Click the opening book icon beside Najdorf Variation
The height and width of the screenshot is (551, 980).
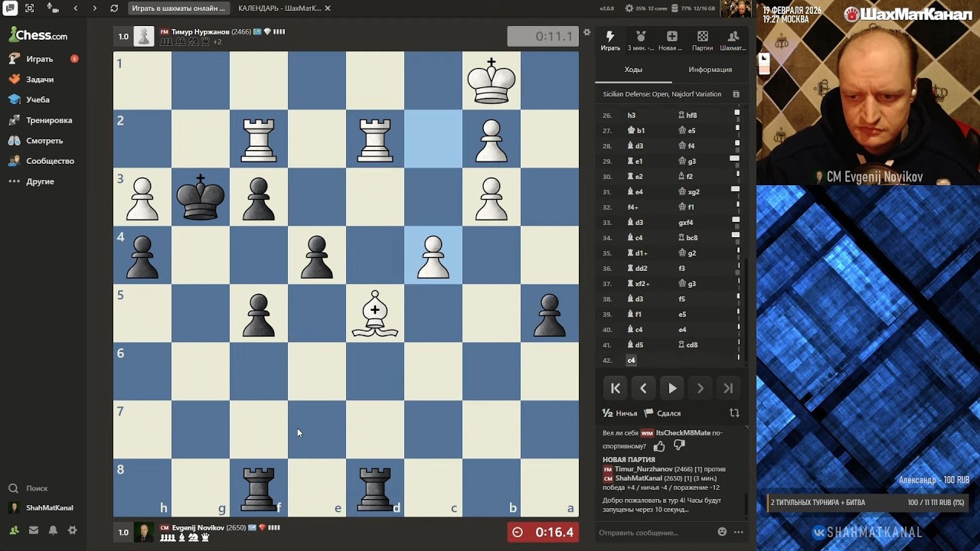pyautogui.click(x=736, y=94)
